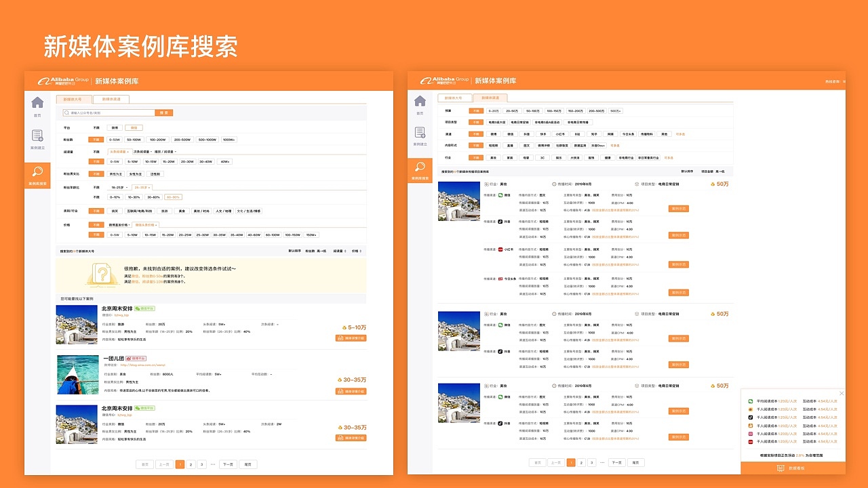Select 60~90% age ratio chip

(x=173, y=197)
